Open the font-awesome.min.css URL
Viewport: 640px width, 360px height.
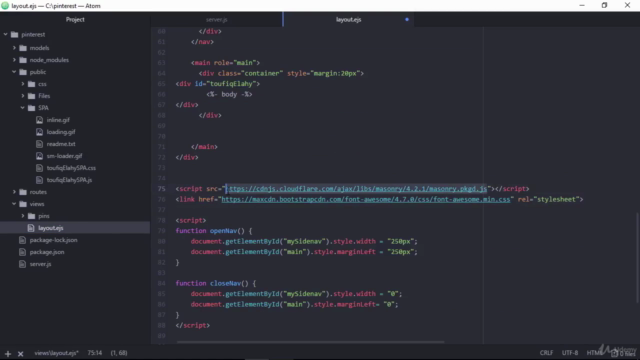click(366, 199)
